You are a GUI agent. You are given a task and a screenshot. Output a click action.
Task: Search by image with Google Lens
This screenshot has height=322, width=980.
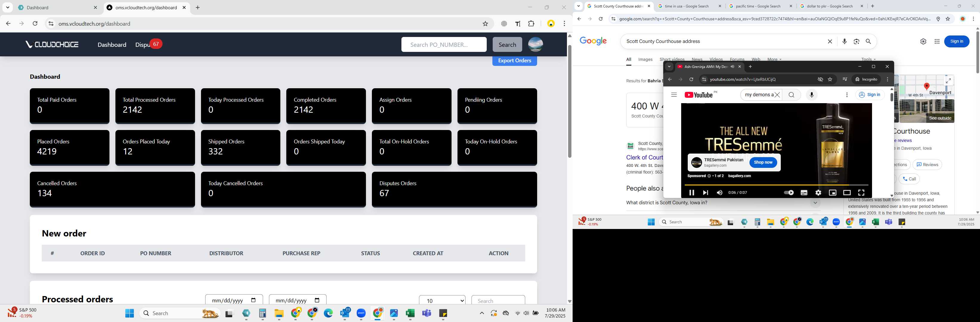(x=856, y=41)
